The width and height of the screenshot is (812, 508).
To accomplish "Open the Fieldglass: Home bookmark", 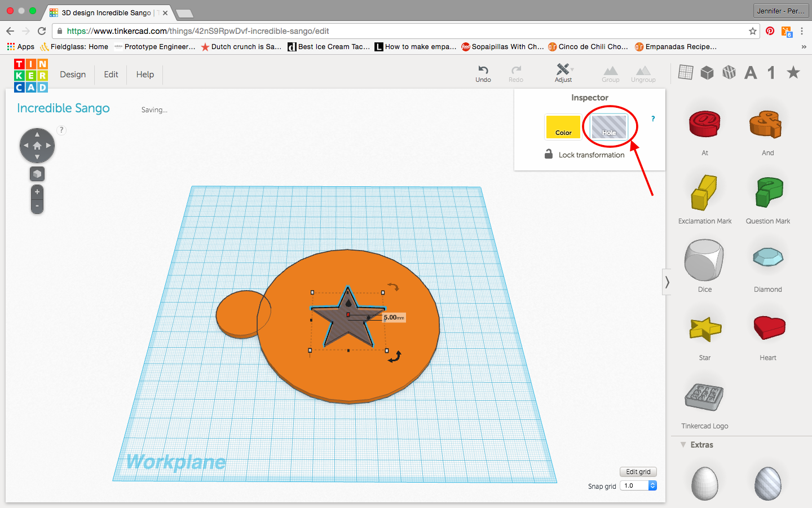I will click(x=74, y=47).
